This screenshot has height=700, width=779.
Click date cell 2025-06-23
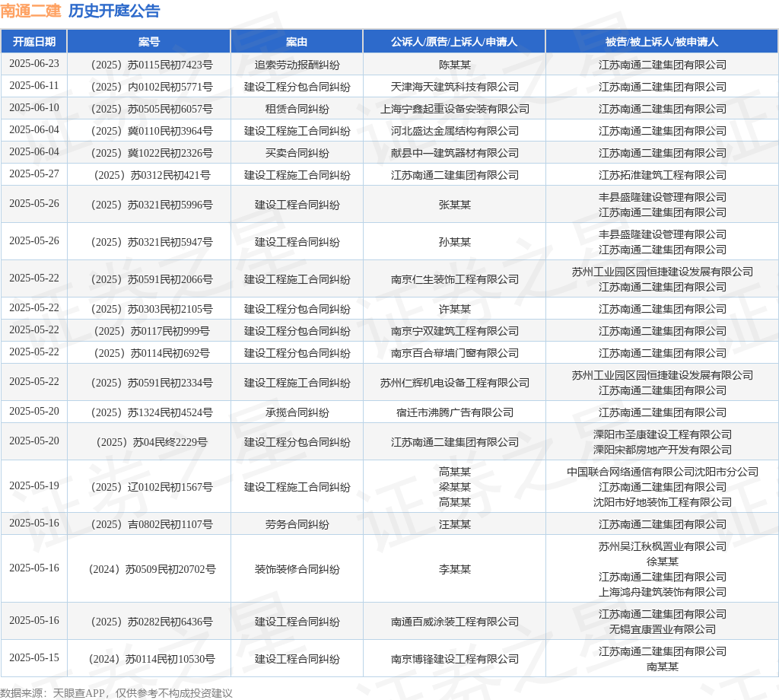tap(34, 64)
